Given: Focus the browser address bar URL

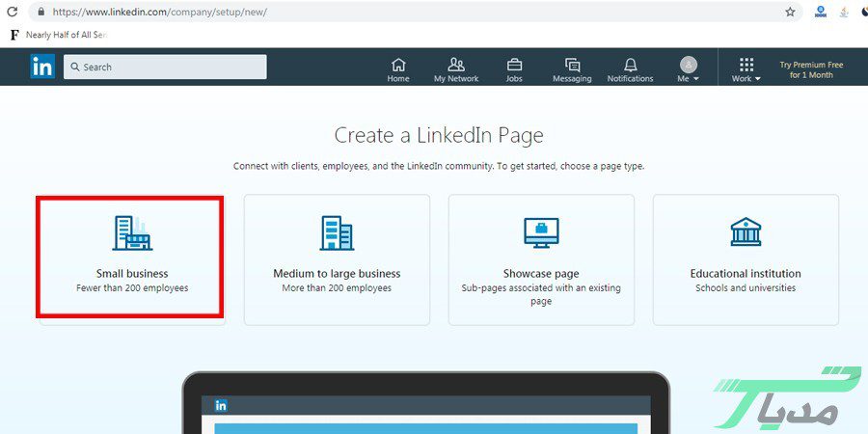Looking at the screenshot, I should [289, 12].
